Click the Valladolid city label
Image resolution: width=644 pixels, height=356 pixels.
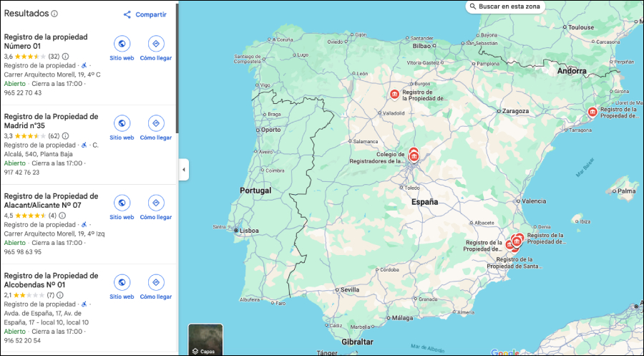394,113
